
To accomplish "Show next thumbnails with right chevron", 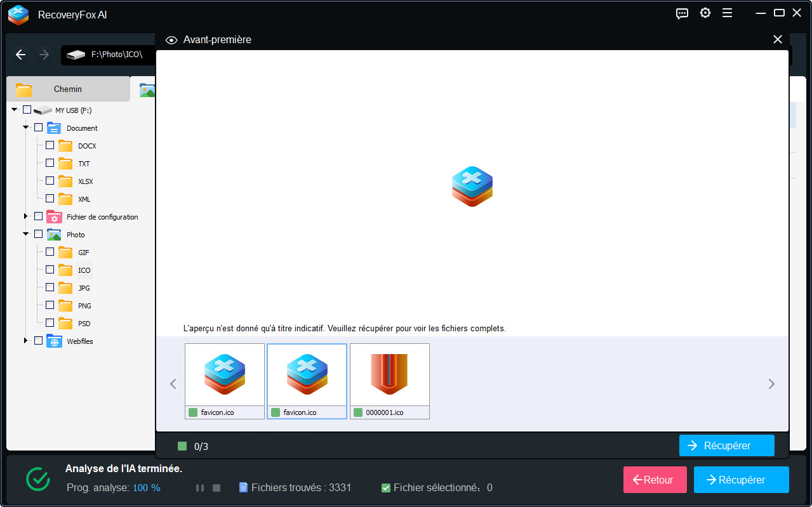I will [x=771, y=384].
